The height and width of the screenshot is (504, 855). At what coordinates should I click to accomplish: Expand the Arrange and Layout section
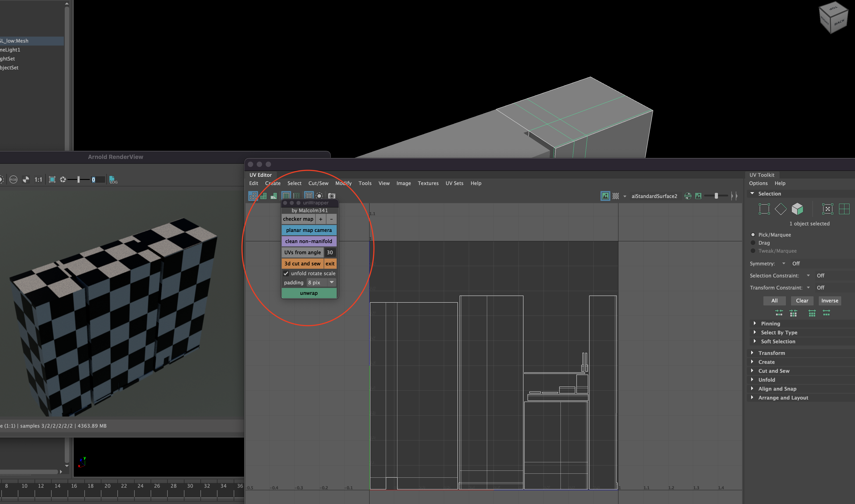(801, 398)
